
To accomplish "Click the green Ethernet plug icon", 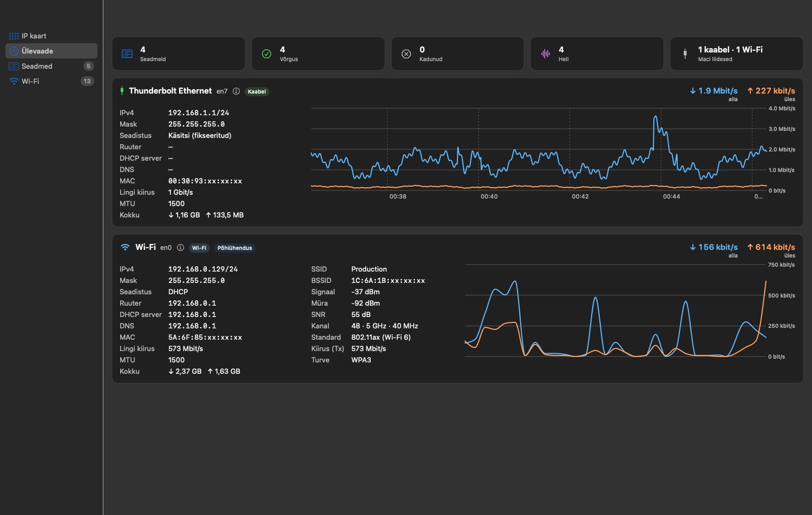I will [x=122, y=91].
